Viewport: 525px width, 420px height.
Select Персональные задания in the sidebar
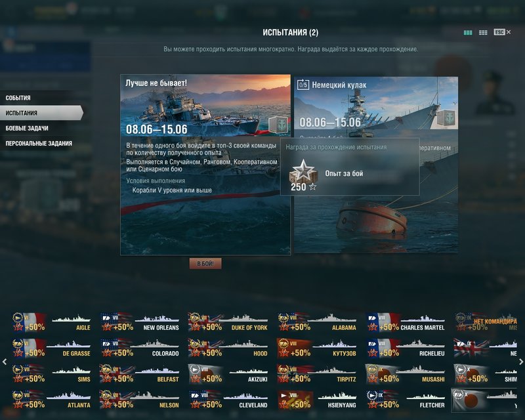39,143
